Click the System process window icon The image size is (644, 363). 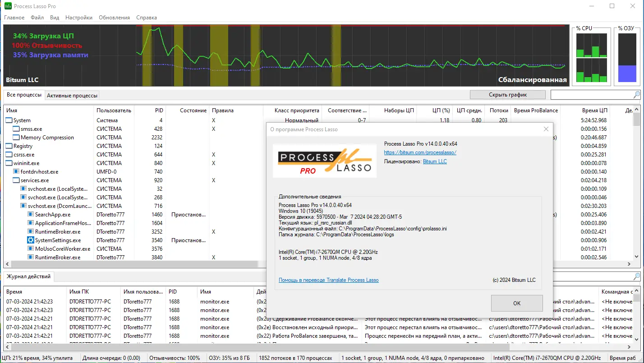point(9,120)
